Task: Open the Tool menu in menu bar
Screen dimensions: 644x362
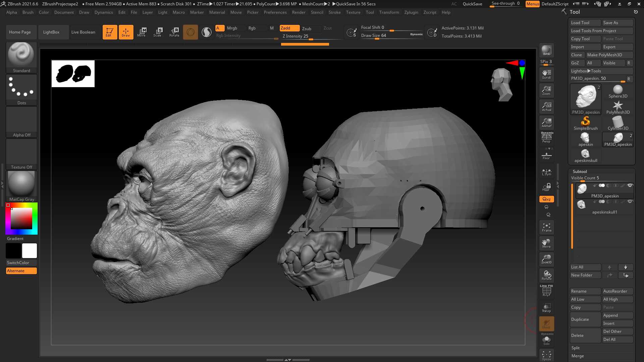Action: (369, 12)
